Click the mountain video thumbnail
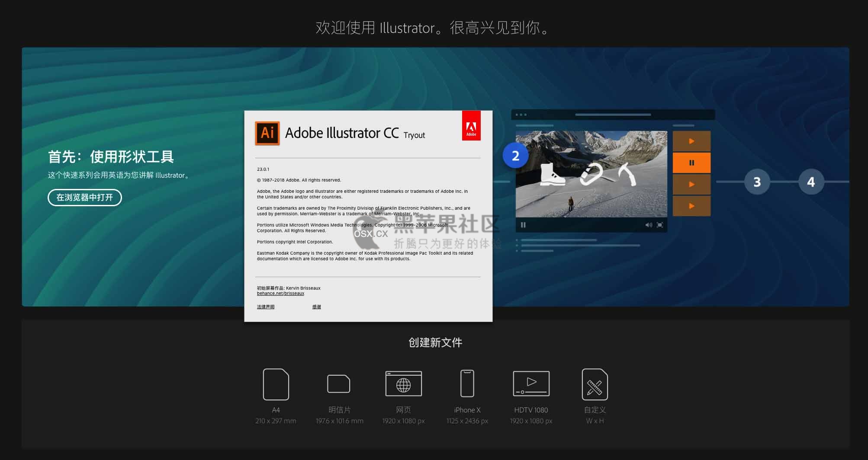Viewport: 868px width, 460px height. (x=591, y=174)
